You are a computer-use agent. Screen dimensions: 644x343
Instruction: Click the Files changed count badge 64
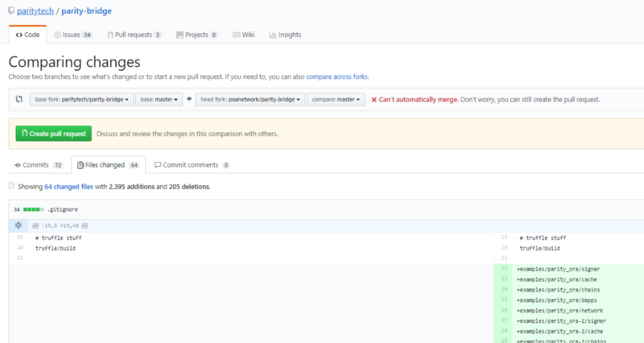coord(134,165)
